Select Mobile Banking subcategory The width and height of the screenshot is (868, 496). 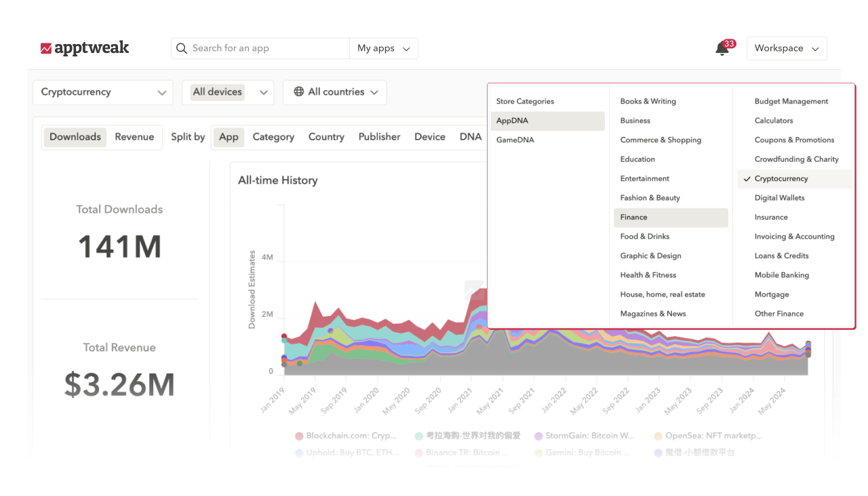[x=794, y=275]
